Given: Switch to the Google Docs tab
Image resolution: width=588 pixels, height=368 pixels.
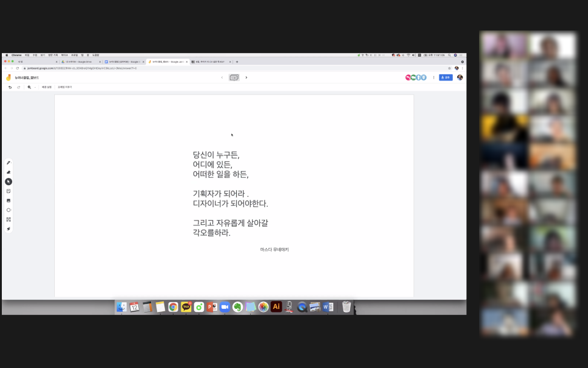Looking at the screenshot, I should click(124, 62).
